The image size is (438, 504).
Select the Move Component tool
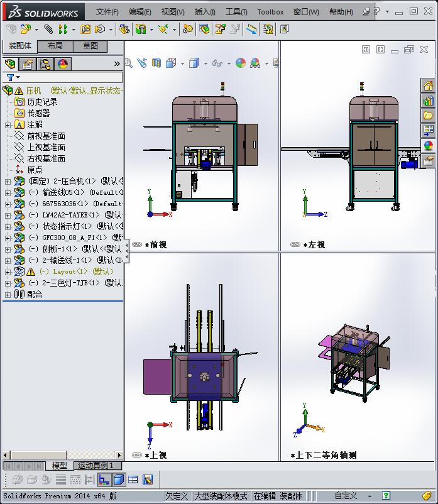pyautogui.click(x=100, y=30)
